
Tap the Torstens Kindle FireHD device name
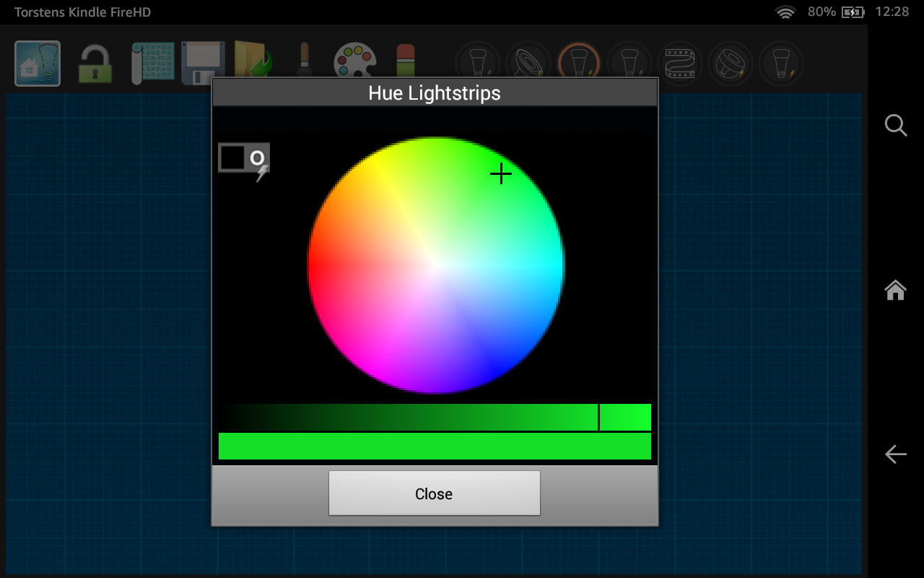(x=82, y=12)
